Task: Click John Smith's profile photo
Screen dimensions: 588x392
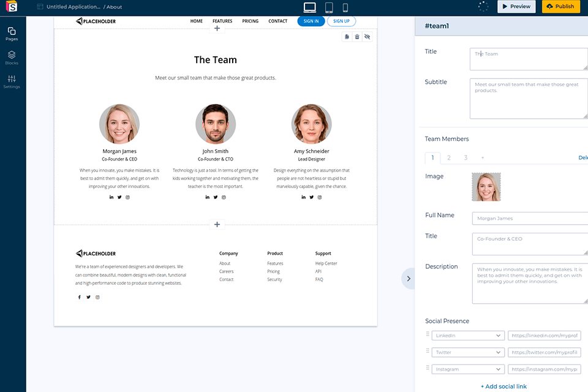Action: coord(216,124)
